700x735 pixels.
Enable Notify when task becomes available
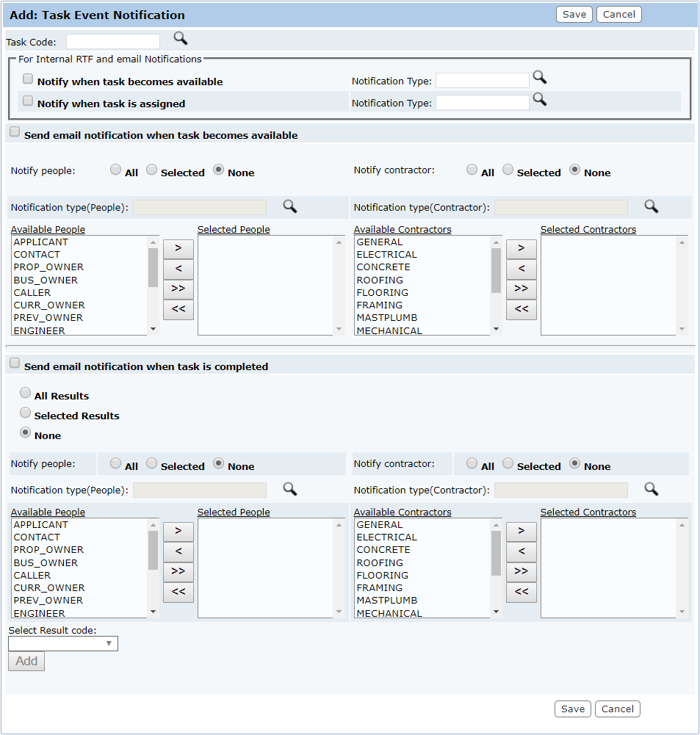(28, 79)
